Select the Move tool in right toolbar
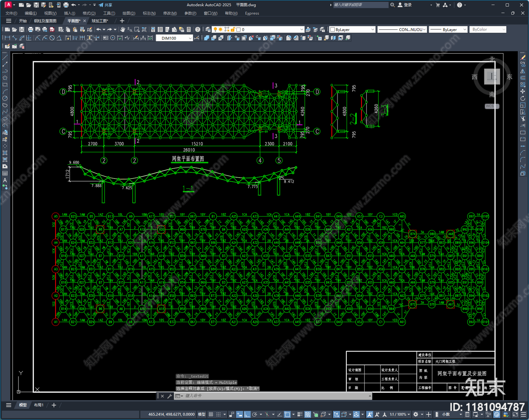Screen dimensions: 529x420 523,92
